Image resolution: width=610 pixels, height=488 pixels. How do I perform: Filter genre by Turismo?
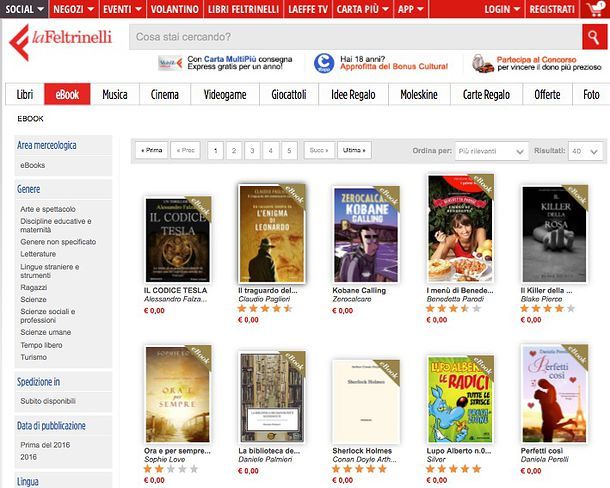coord(33,357)
